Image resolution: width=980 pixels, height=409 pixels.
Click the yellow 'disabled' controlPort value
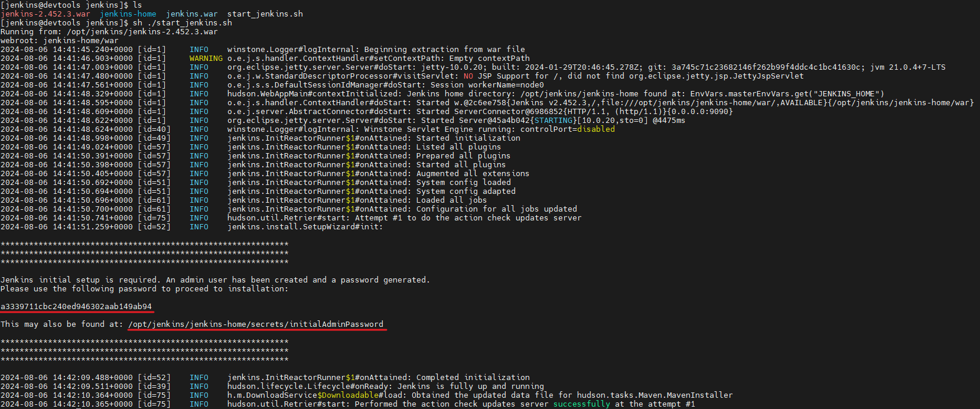[x=596, y=129]
